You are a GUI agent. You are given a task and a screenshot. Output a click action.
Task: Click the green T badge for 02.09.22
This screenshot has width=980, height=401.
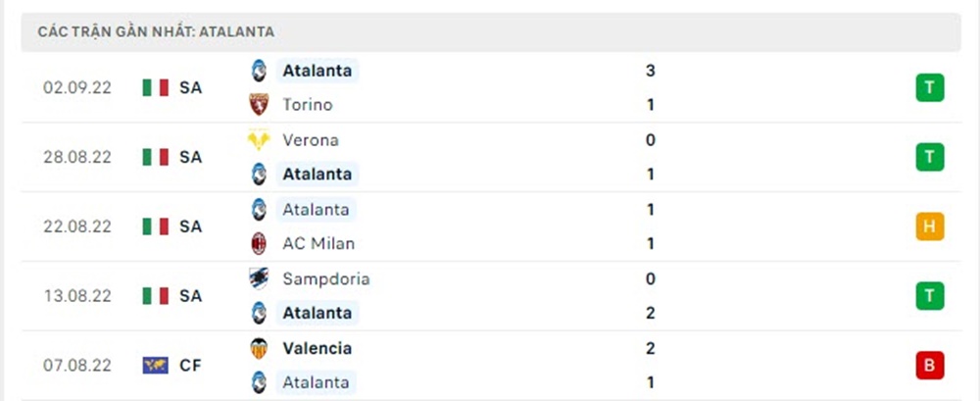tap(930, 88)
